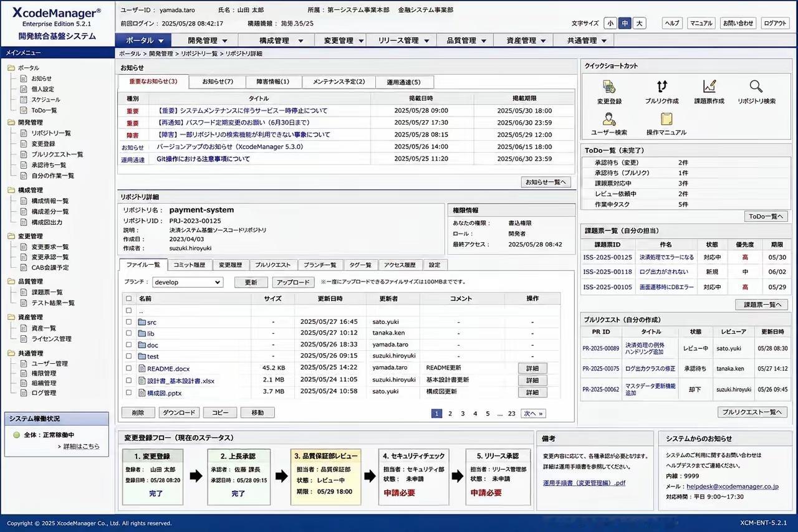Click the スケジュール icon in sidebar

click(x=24, y=100)
